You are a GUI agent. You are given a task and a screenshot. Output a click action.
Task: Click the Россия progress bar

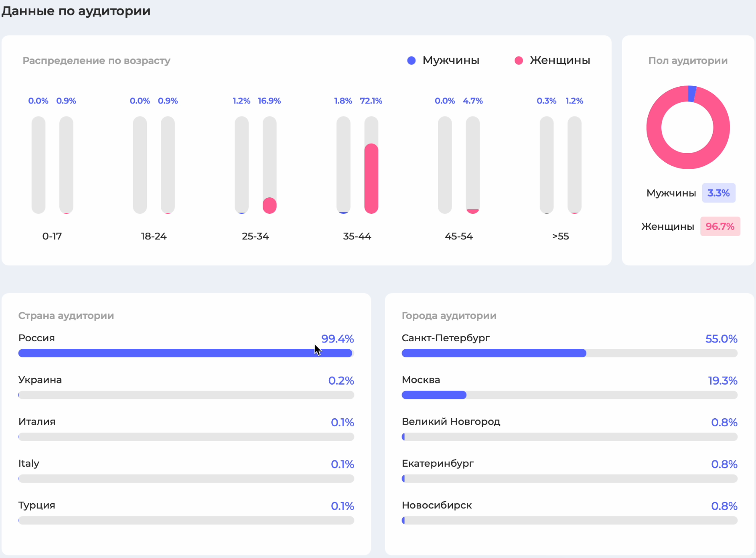pos(186,353)
